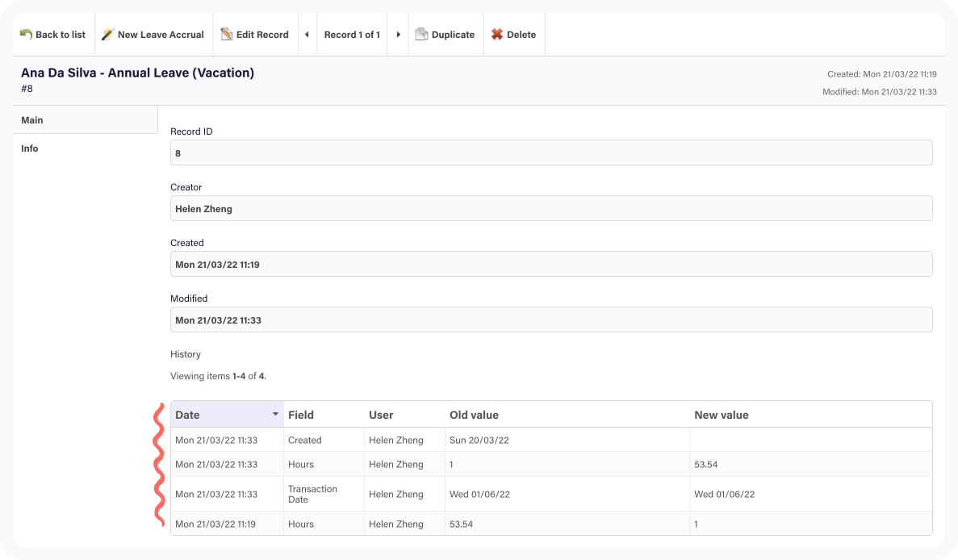
Task: Click the History section label
Action: (186, 354)
